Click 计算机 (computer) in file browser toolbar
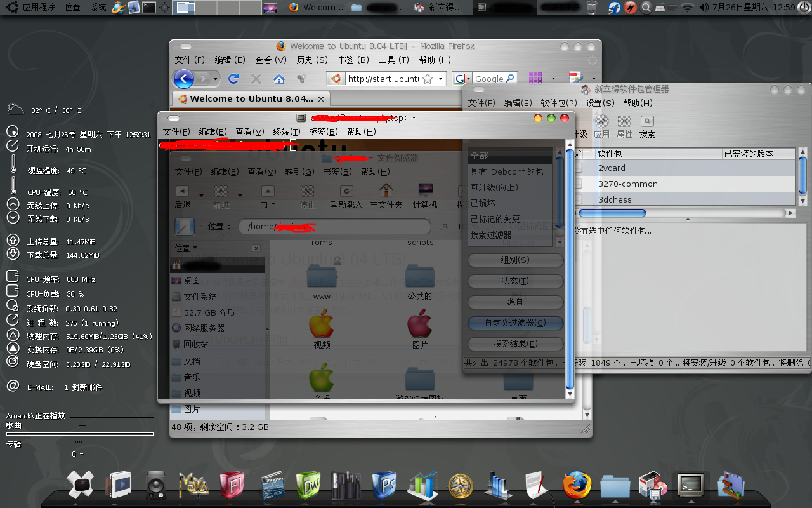This screenshot has width=812, height=508. pyautogui.click(x=425, y=197)
